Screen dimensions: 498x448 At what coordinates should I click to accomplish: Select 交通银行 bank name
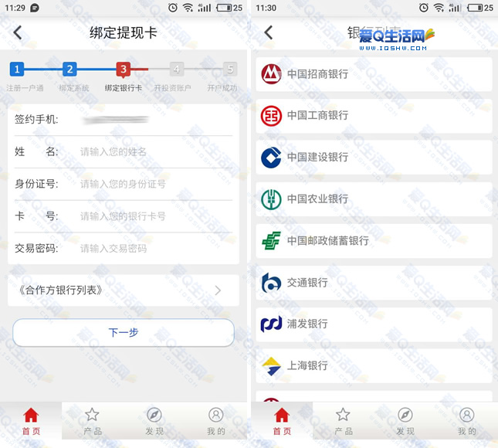coord(307,283)
